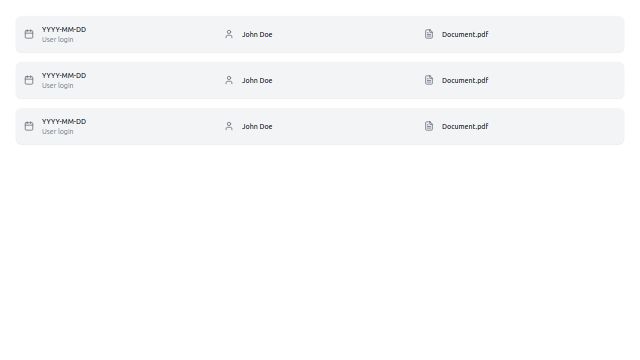Click the calendar icon in the last log entry
Image resolution: width=640 pixels, height=360 pixels.
point(29,127)
